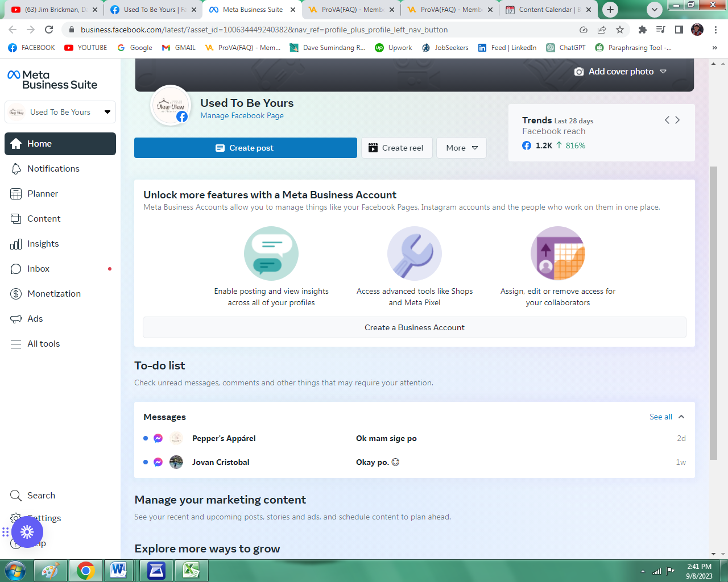The height and width of the screenshot is (582, 728).
Task: Show the next trend with right chevron
Action: [x=677, y=120]
